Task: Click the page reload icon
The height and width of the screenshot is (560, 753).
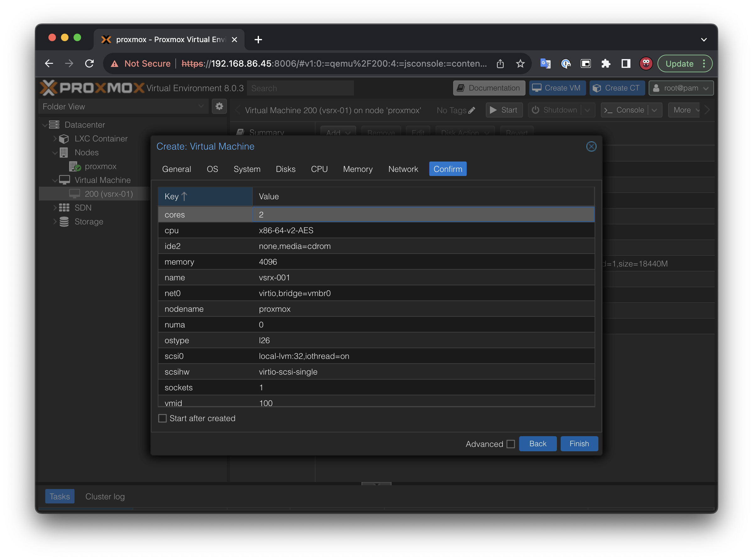Action: coord(90,64)
